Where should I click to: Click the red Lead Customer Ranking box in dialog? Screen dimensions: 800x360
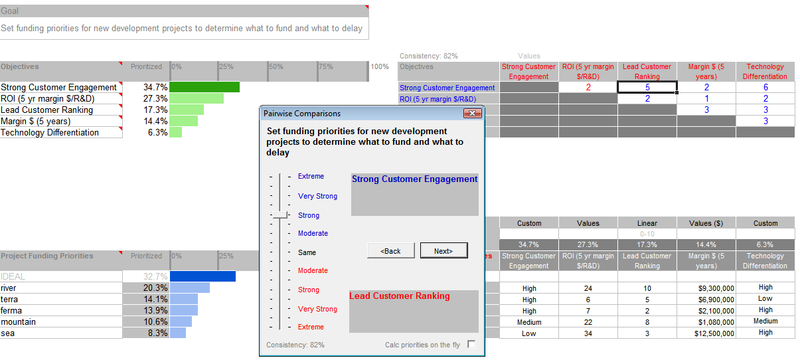click(414, 311)
